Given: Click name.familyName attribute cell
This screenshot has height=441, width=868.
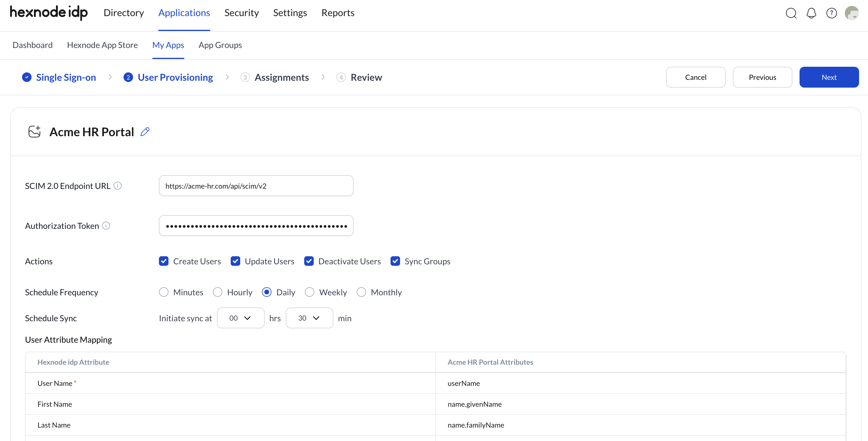Looking at the screenshot, I should click(x=640, y=425).
